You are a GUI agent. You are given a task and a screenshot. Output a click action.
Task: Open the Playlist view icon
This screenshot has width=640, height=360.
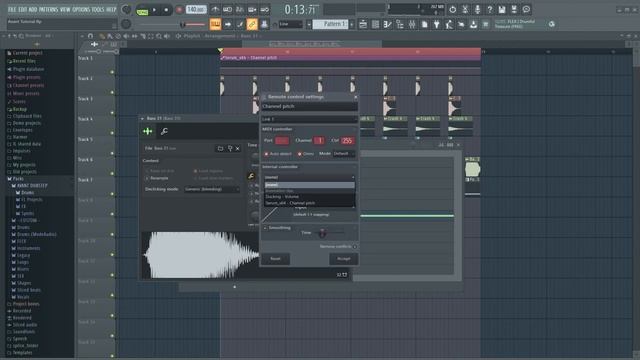[363, 24]
